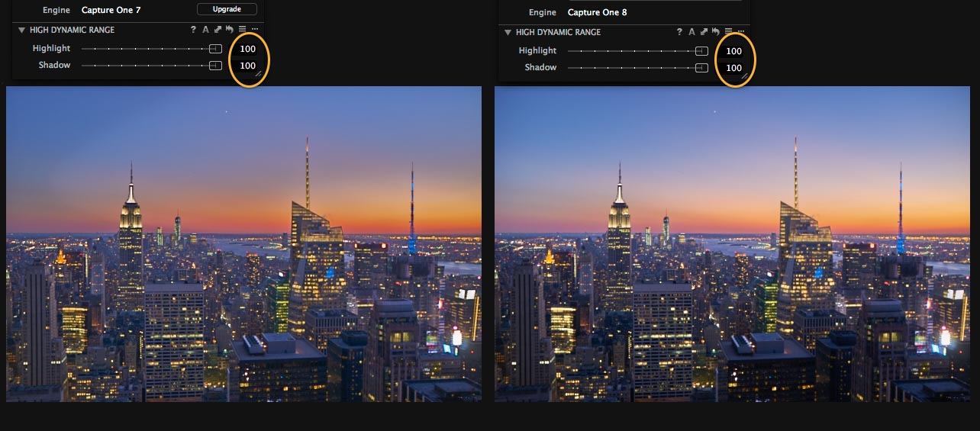Click the Shadow label in Capture One 8 panel

540,68
